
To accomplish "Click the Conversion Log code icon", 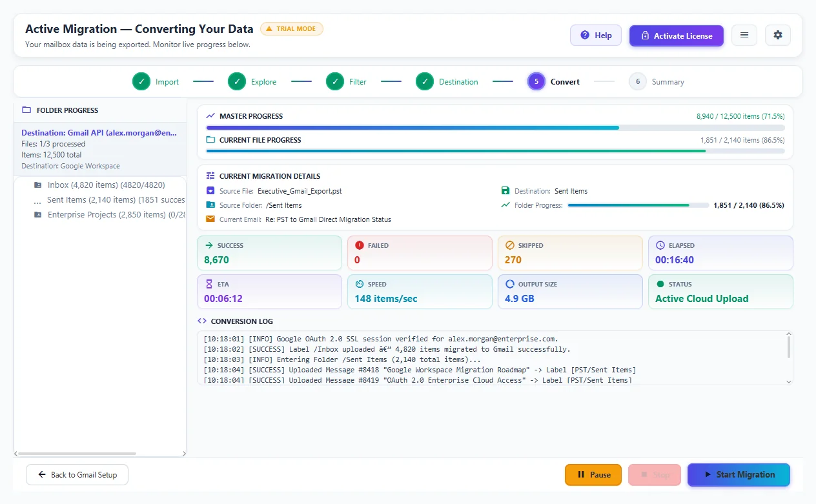I will (x=202, y=321).
